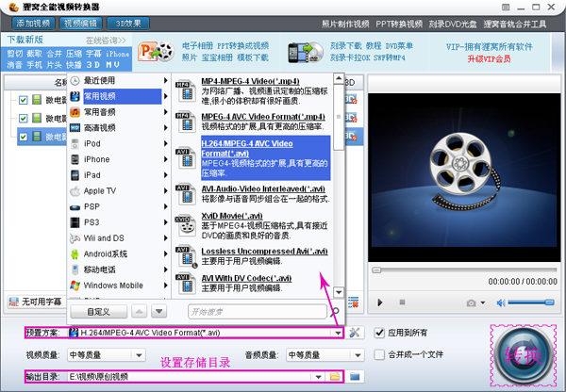
Task: Click the magnifier search icon
Action: click(x=335, y=312)
